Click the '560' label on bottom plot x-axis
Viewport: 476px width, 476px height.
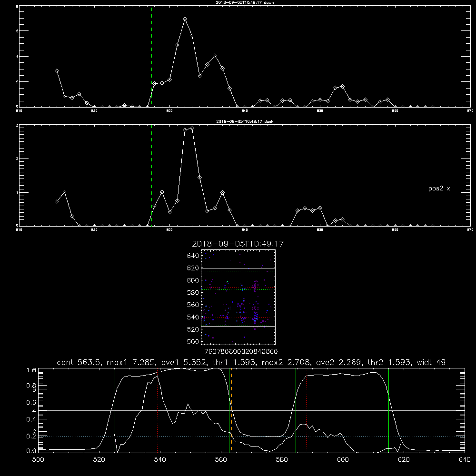[221, 460]
